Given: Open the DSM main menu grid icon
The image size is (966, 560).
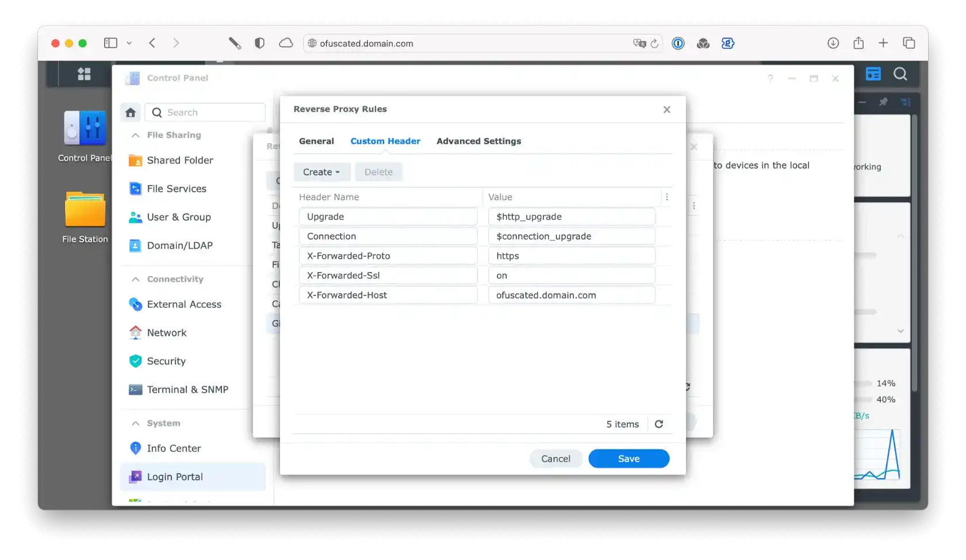Looking at the screenshot, I should tap(84, 74).
